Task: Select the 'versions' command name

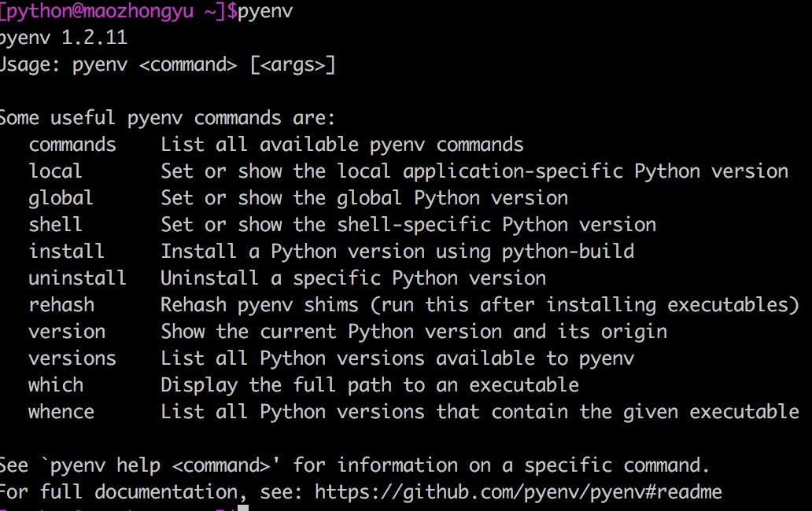Action: (72, 358)
